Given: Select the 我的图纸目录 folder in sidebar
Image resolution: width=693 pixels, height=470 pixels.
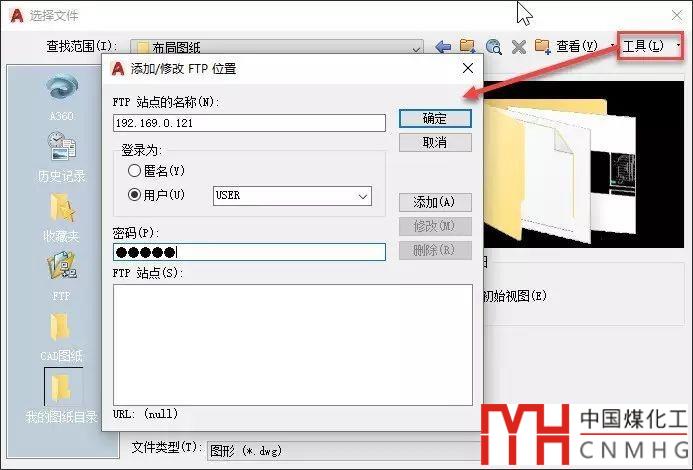Looking at the screenshot, I should (61, 396).
